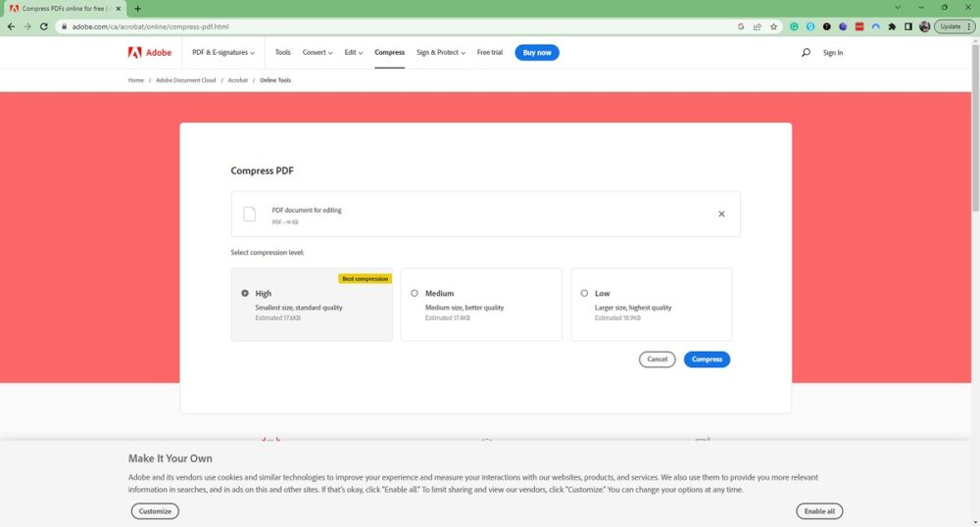Click the browser forward arrow

pyautogui.click(x=26, y=26)
